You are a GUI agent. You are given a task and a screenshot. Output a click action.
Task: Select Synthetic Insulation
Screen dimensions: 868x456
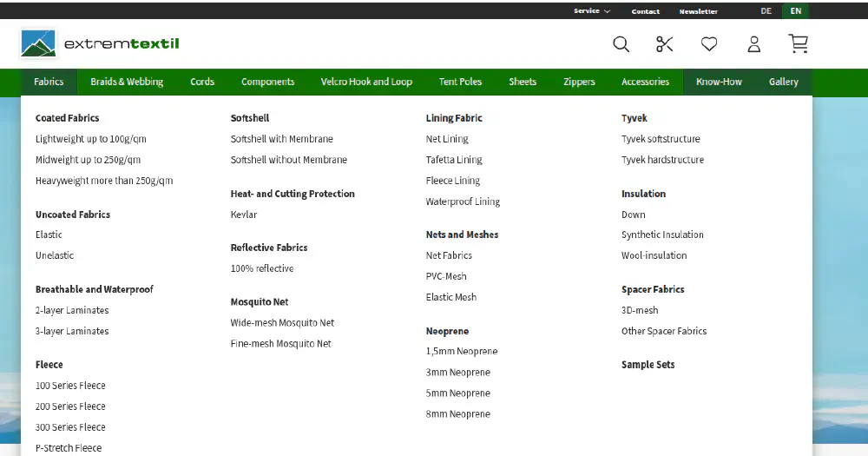click(x=662, y=235)
